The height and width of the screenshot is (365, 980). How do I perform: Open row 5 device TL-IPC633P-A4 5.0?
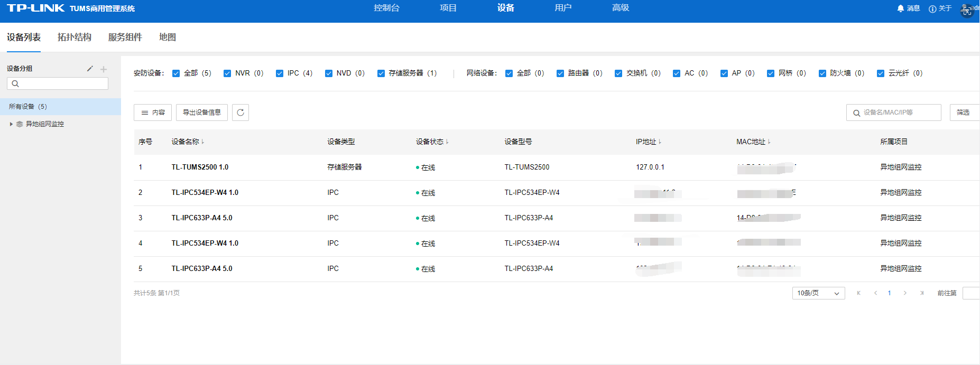pos(202,269)
